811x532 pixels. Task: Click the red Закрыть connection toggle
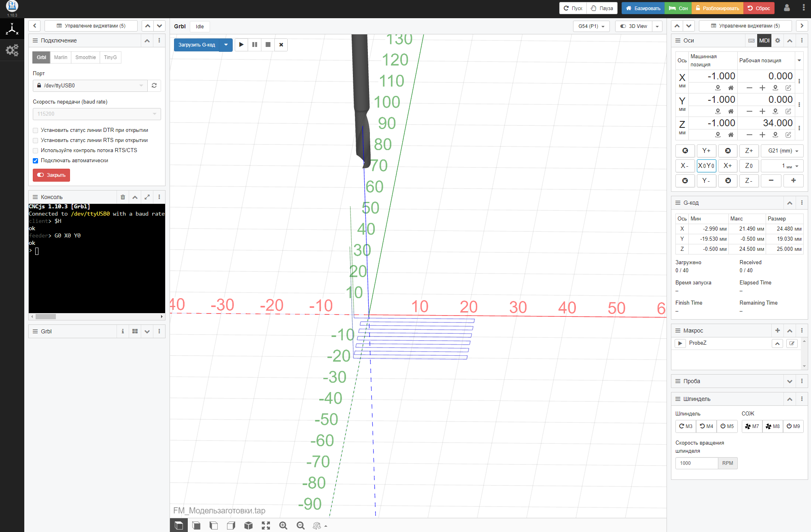[x=51, y=175]
